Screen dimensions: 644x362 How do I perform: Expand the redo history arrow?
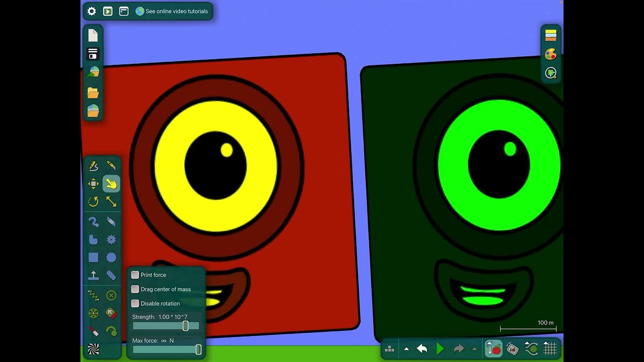tap(474, 349)
